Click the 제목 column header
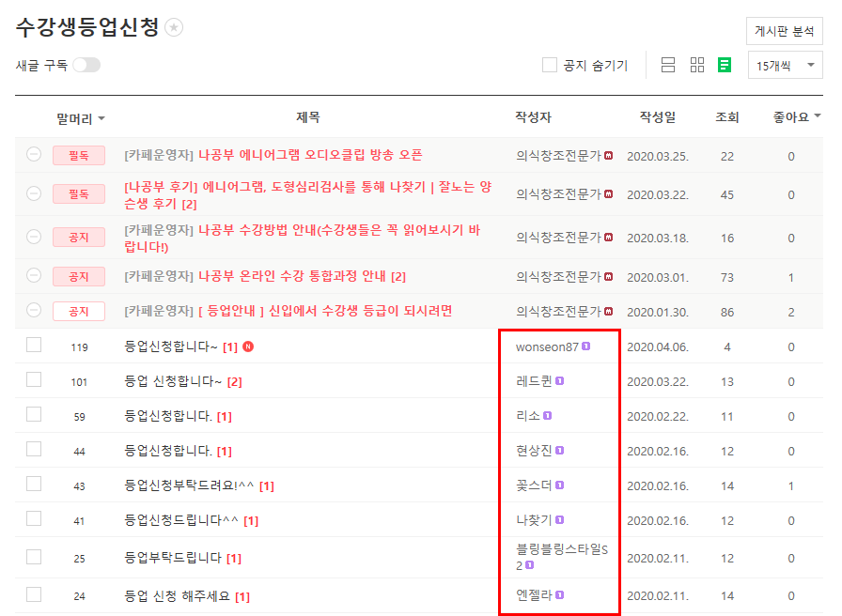842x616 pixels. coord(307,117)
